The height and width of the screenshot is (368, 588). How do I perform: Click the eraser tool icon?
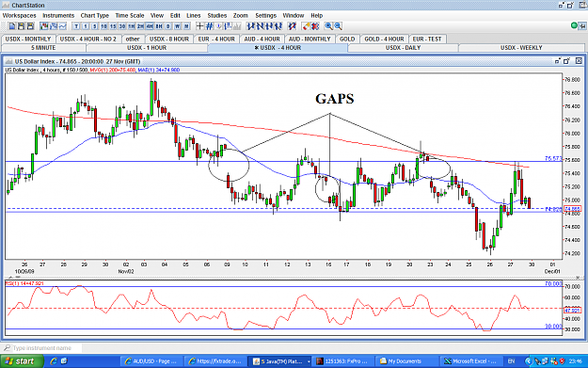click(x=306, y=26)
